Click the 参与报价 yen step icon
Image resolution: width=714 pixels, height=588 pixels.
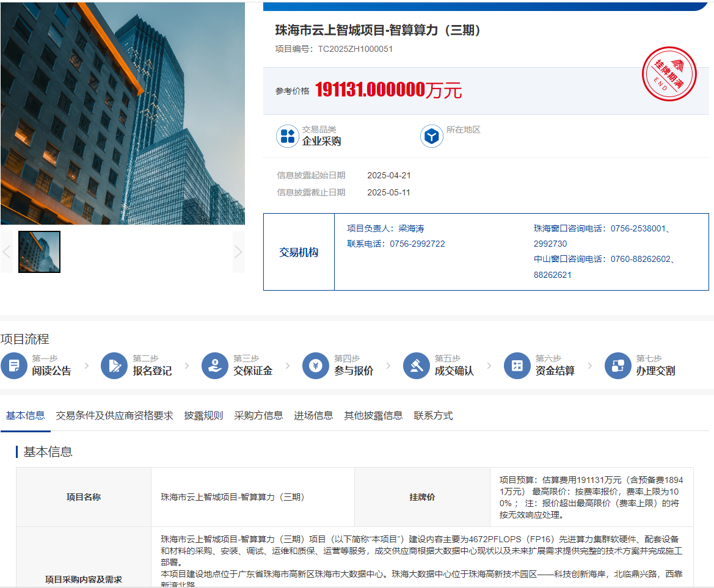[316, 366]
